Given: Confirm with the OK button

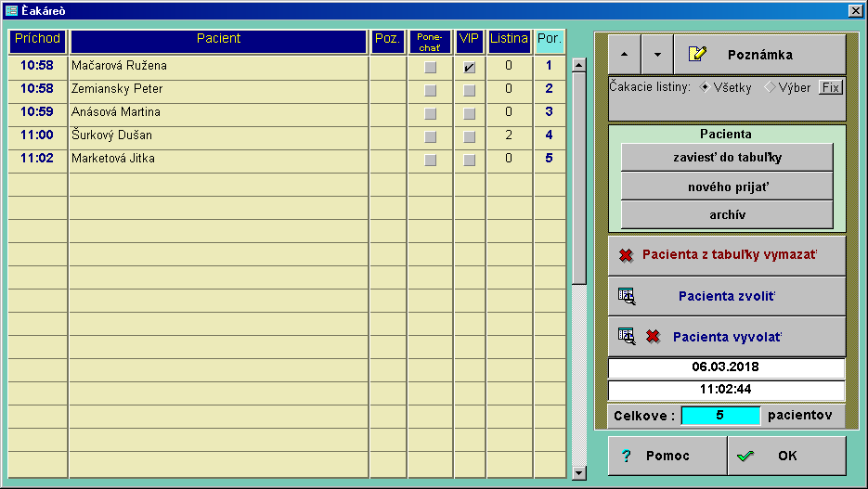Looking at the screenshot, I should [x=786, y=456].
